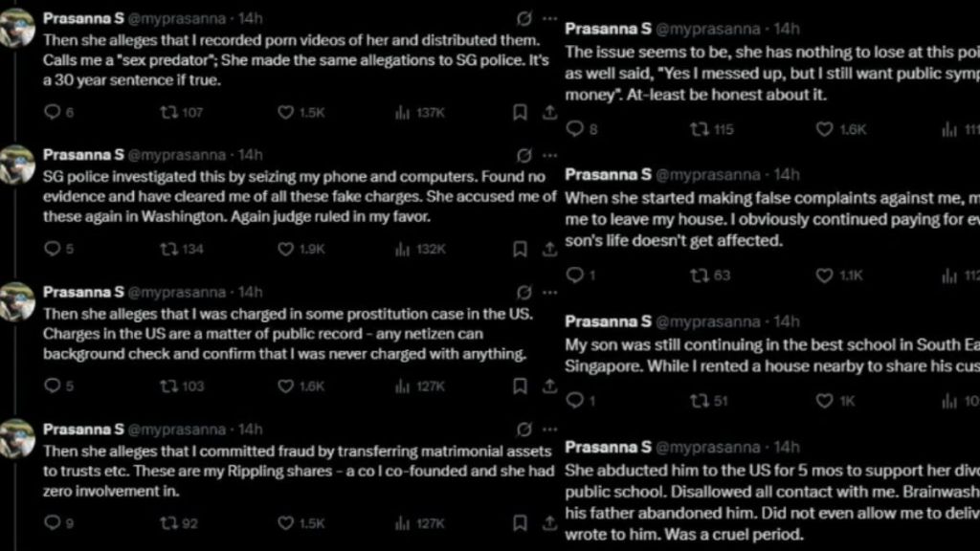Reply to the "sex predator" tweet
Screen dimensions: 980x551
point(53,112)
